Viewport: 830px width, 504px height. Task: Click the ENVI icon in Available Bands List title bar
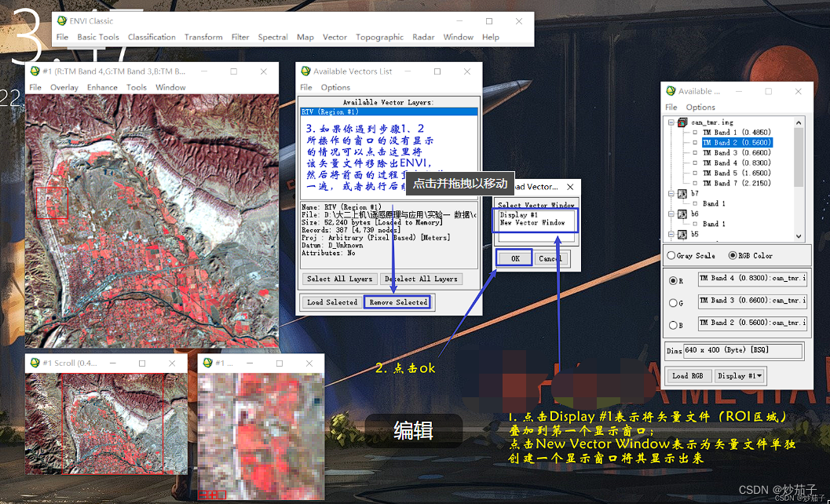671,91
